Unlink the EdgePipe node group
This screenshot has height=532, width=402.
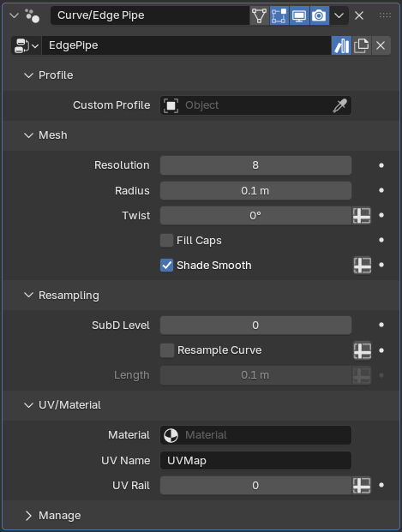tap(381, 45)
